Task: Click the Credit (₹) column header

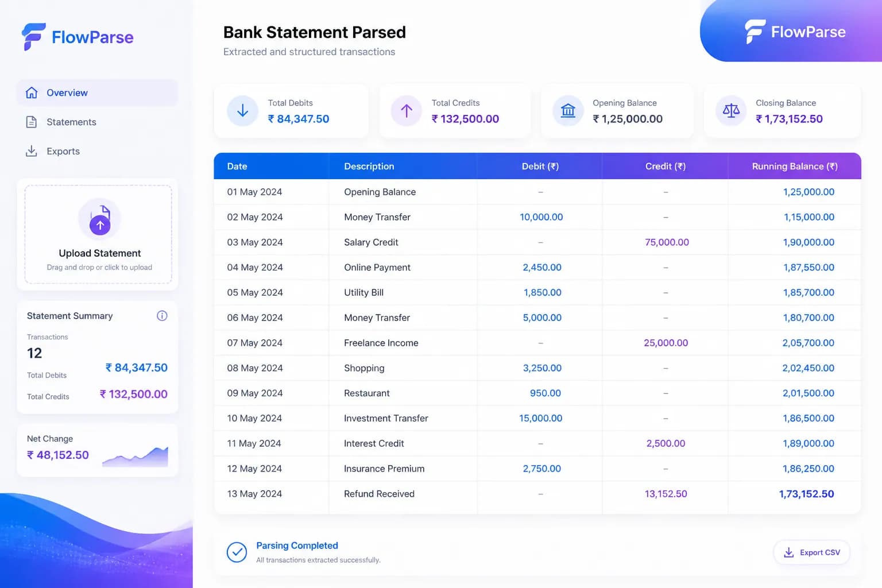Action: tap(666, 167)
